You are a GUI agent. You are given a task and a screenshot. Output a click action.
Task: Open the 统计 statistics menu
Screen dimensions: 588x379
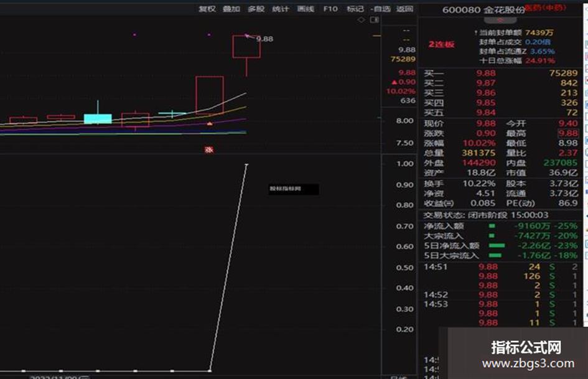coord(281,9)
